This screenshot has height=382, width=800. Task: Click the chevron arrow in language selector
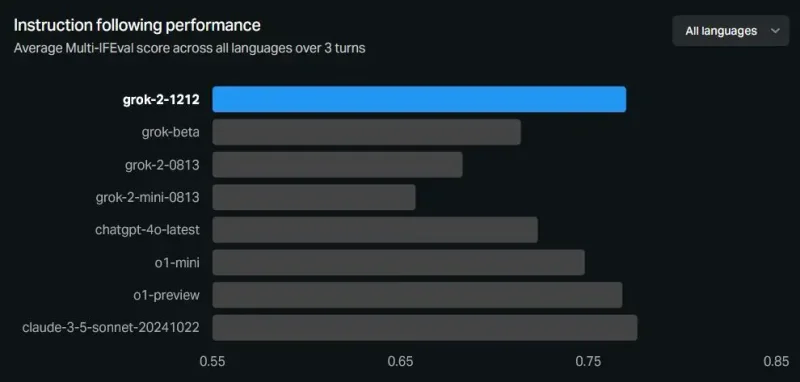[x=775, y=31]
